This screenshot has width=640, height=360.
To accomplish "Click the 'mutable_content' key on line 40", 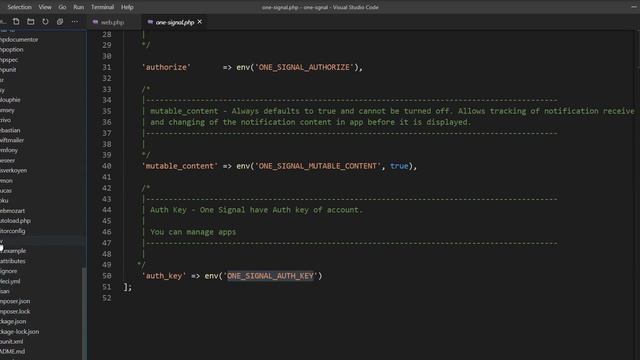I will click(x=180, y=166).
